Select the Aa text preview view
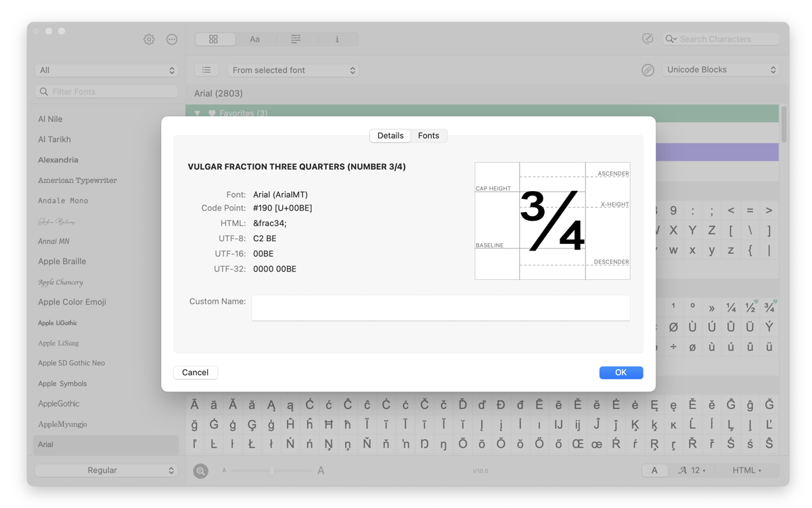 (x=254, y=39)
